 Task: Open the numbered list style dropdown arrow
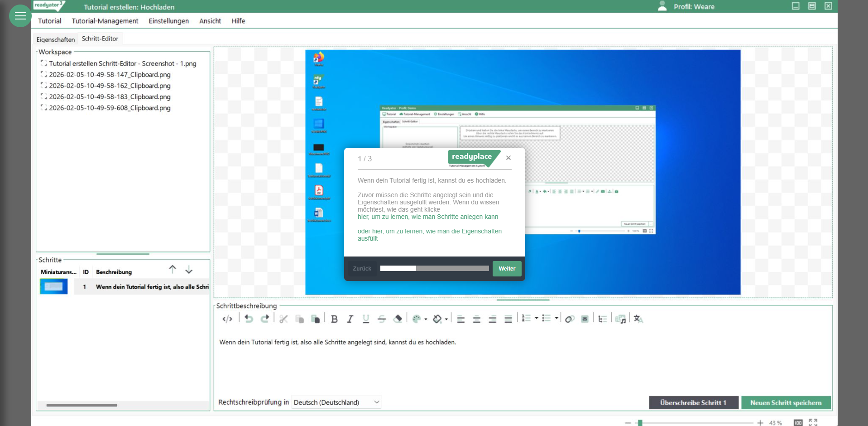point(537,319)
